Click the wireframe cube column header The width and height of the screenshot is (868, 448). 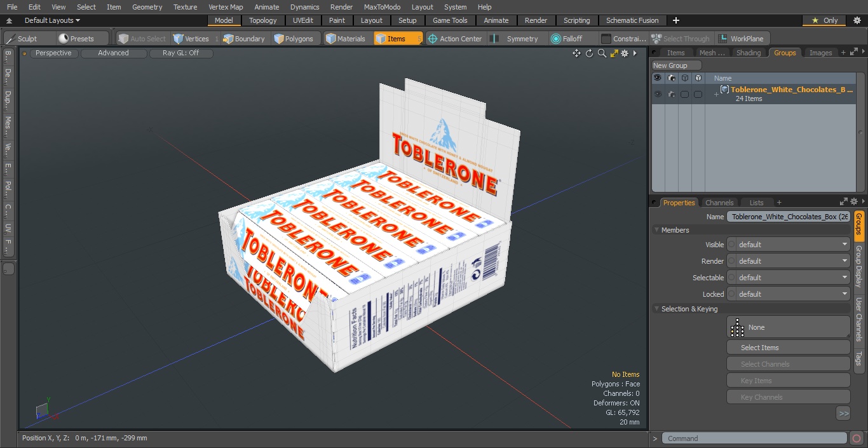(685, 78)
